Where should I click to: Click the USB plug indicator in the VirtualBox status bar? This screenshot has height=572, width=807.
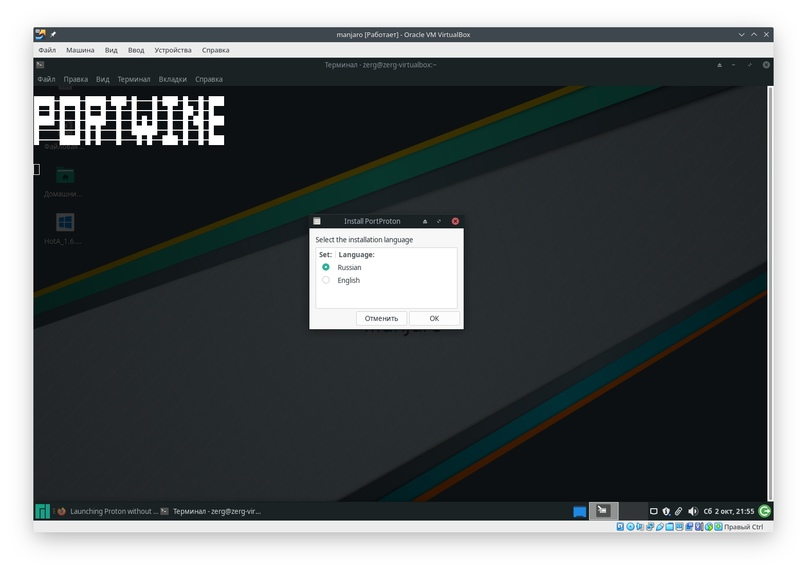pos(660,527)
